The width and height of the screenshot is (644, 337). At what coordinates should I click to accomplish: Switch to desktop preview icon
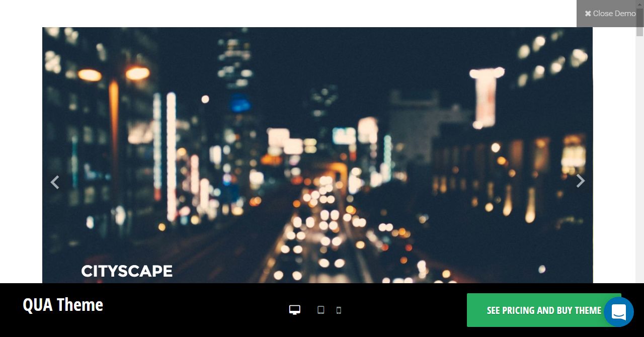pos(295,310)
